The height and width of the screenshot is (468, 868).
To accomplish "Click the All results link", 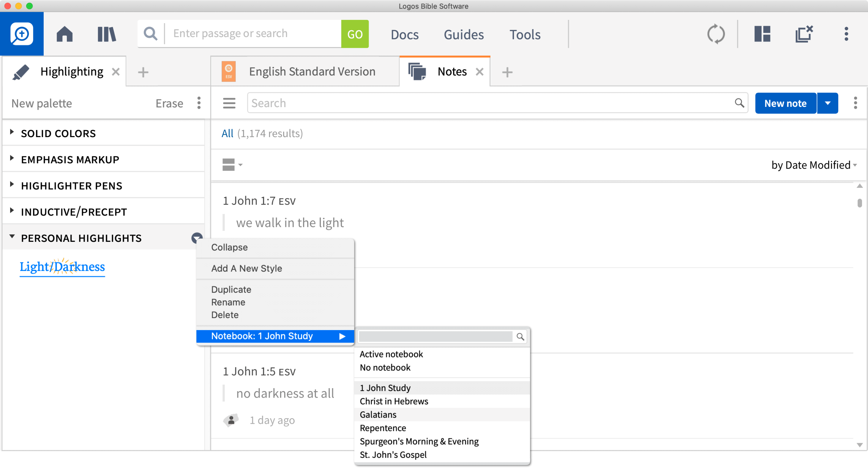I will tap(228, 133).
